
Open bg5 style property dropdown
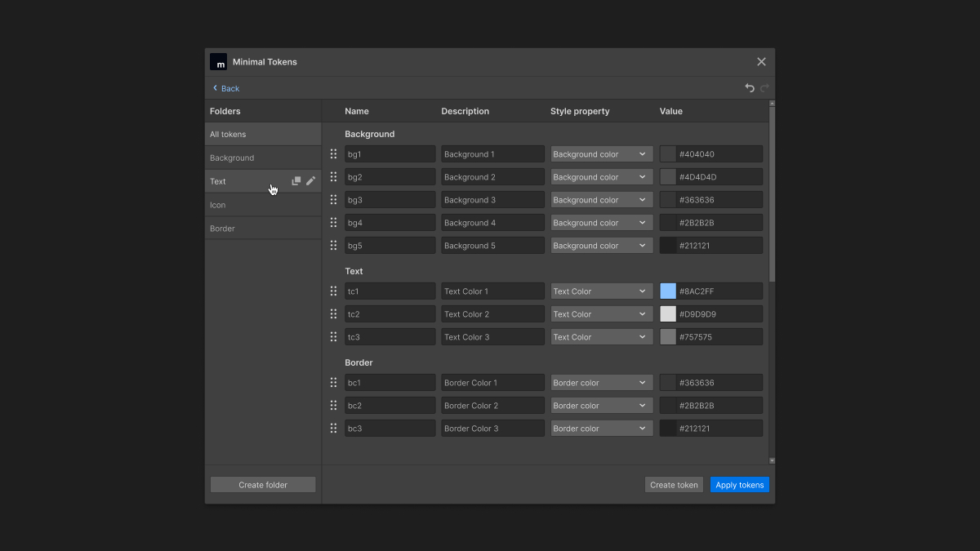[602, 246]
